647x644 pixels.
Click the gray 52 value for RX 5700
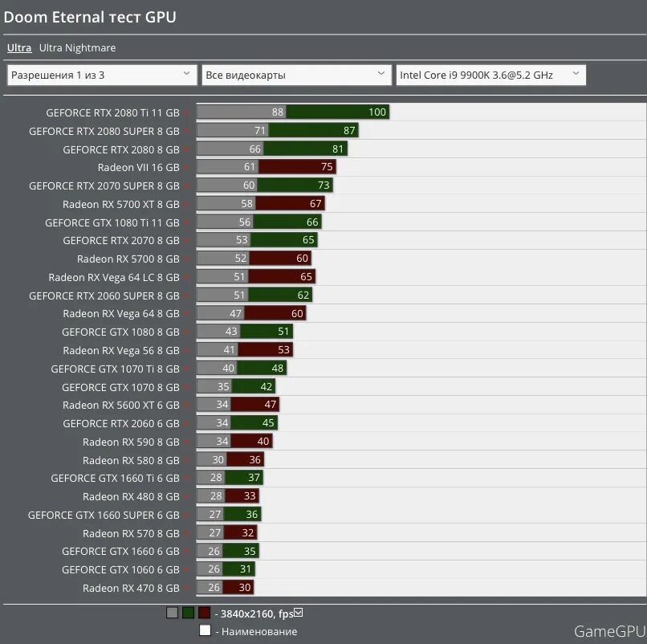(241, 259)
